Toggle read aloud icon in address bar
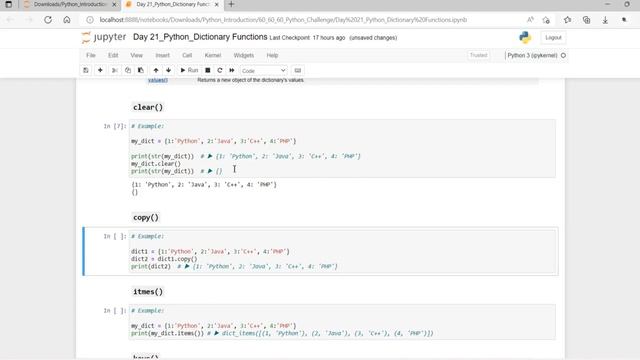The width and height of the screenshot is (640, 360). (530, 20)
